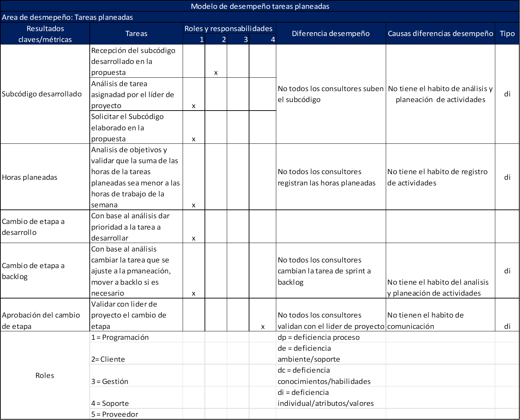Select the 'Diferencia desempeño' column header
Viewport: 520px width, 420px height.
click(331, 34)
